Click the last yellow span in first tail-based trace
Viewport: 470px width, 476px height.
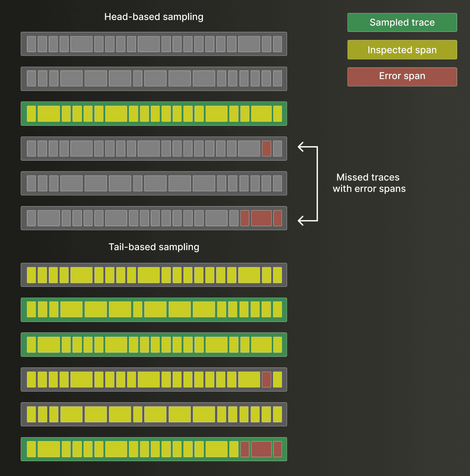(277, 275)
